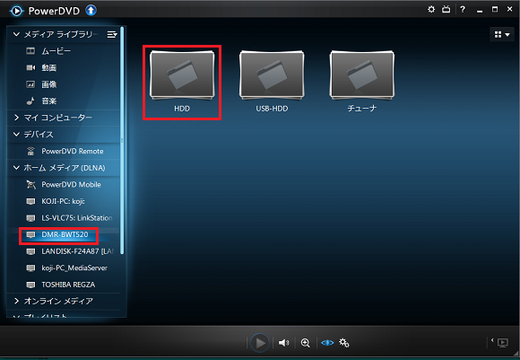Click the picture icon beside 画像
The image size is (520, 360).
(x=30, y=84)
